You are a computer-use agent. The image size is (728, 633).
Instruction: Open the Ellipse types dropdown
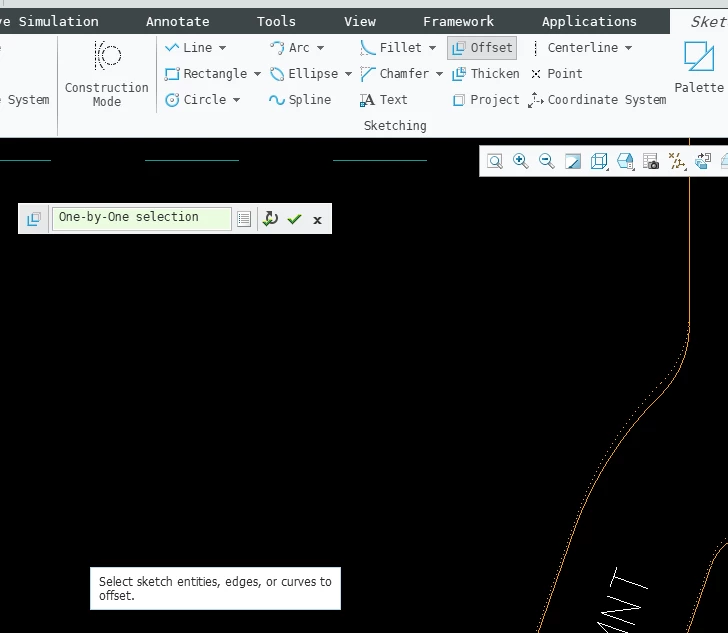(x=348, y=74)
